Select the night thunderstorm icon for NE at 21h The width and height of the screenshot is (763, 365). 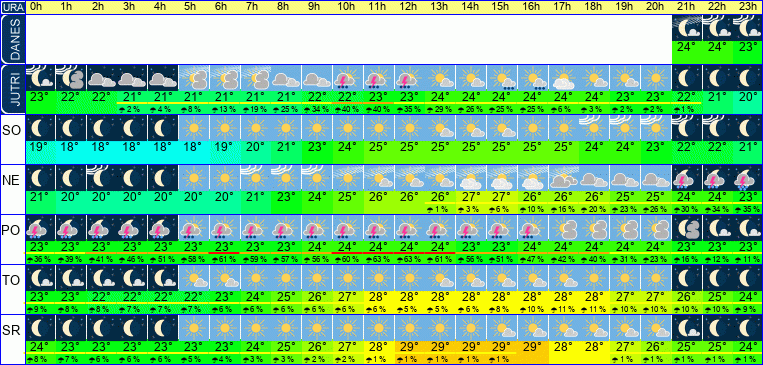tap(687, 178)
